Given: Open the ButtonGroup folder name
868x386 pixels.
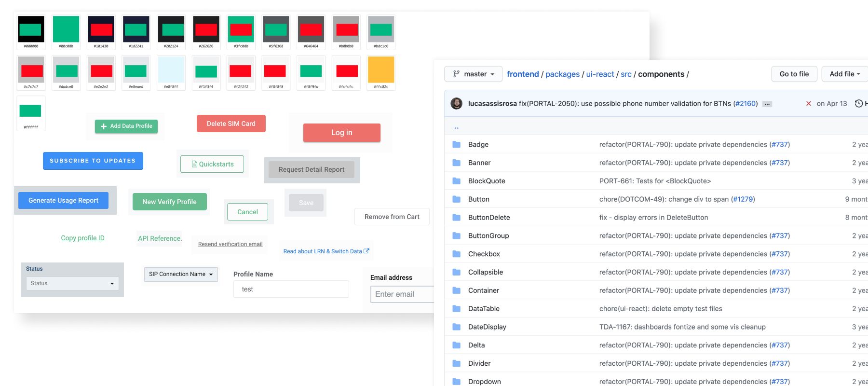Looking at the screenshot, I should [488, 235].
